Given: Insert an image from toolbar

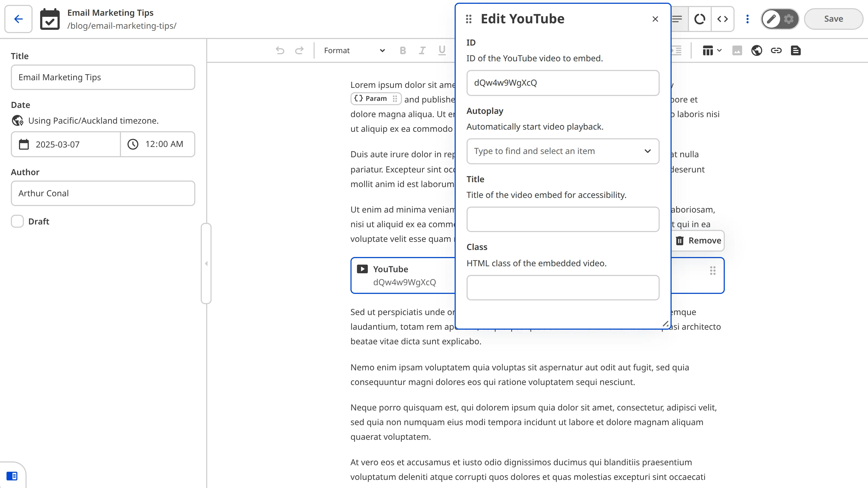Looking at the screenshot, I should click(737, 50).
